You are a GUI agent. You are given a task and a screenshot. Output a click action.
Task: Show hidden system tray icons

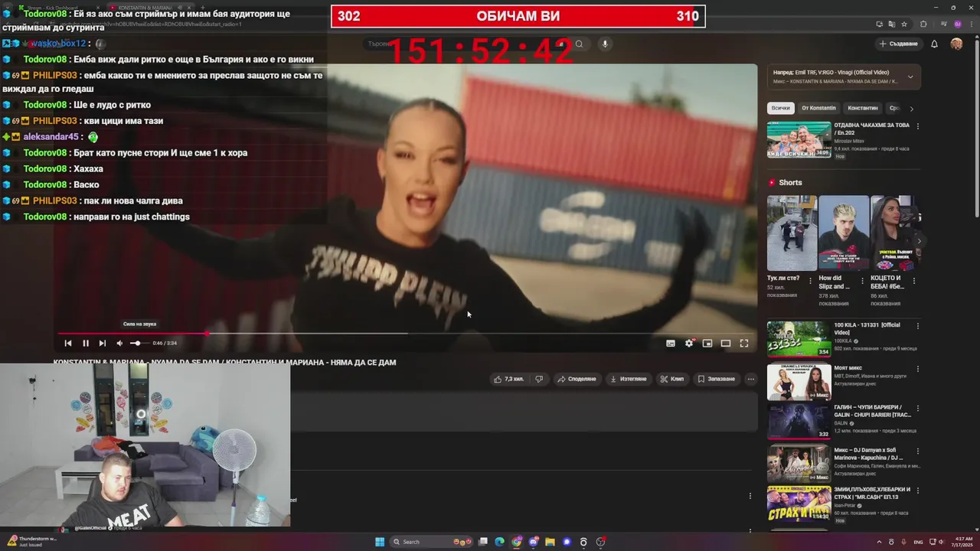click(x=879, y=542)
